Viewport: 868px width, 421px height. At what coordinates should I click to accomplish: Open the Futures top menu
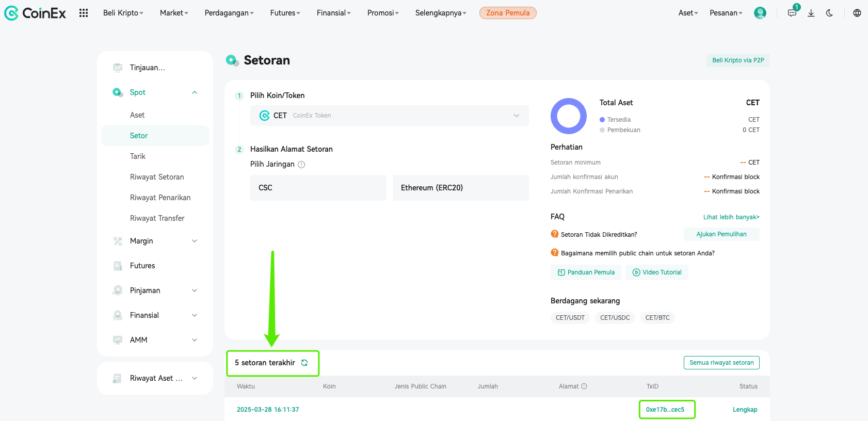point(285,13)
